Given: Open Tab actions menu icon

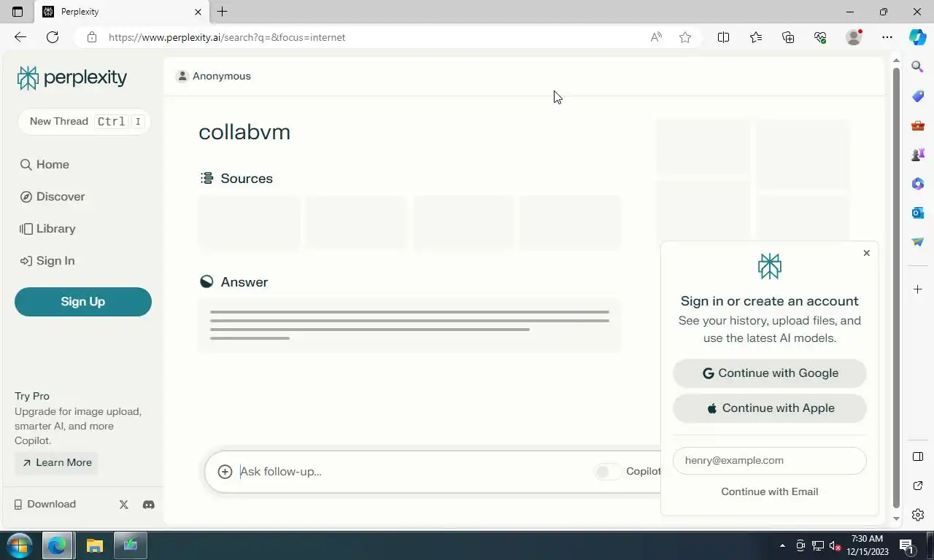Looking at the screenshot, I should (18, 12).
